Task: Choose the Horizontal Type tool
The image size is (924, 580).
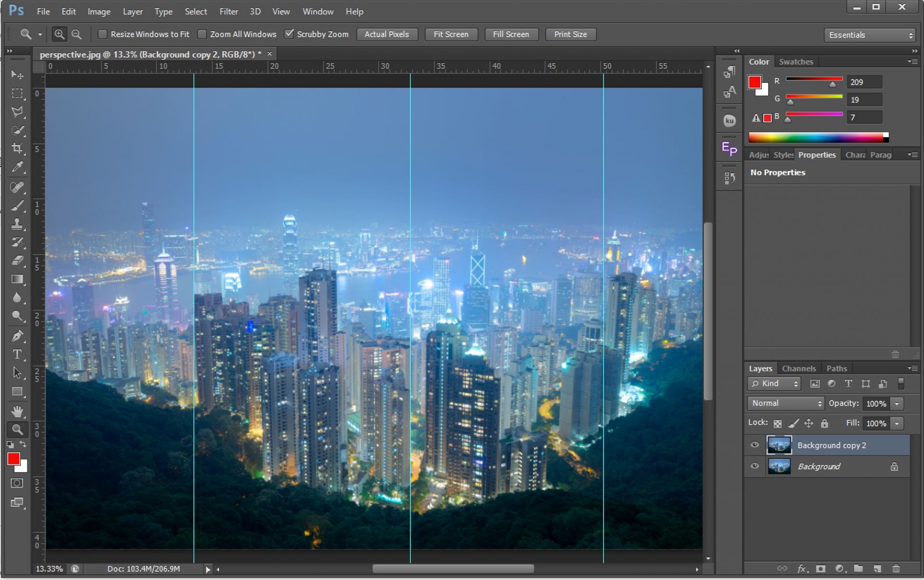Action: [x=18, y=354]
